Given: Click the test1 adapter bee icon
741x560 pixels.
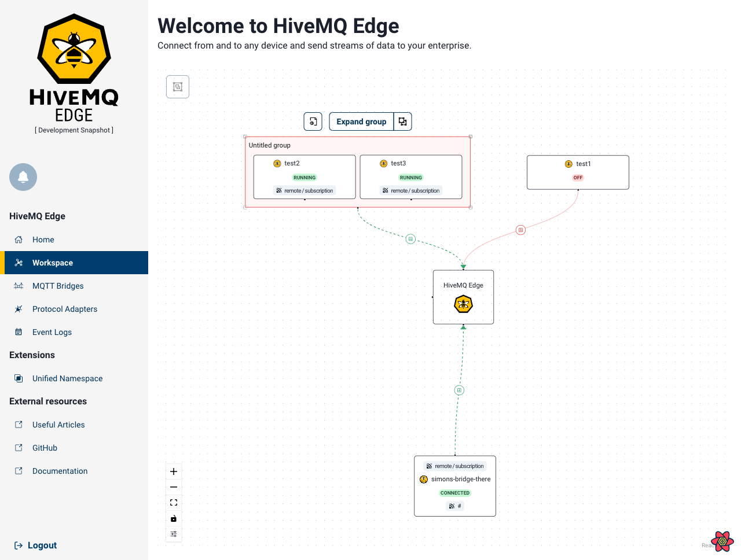Looking at the screenshot, I should [568, 164].
